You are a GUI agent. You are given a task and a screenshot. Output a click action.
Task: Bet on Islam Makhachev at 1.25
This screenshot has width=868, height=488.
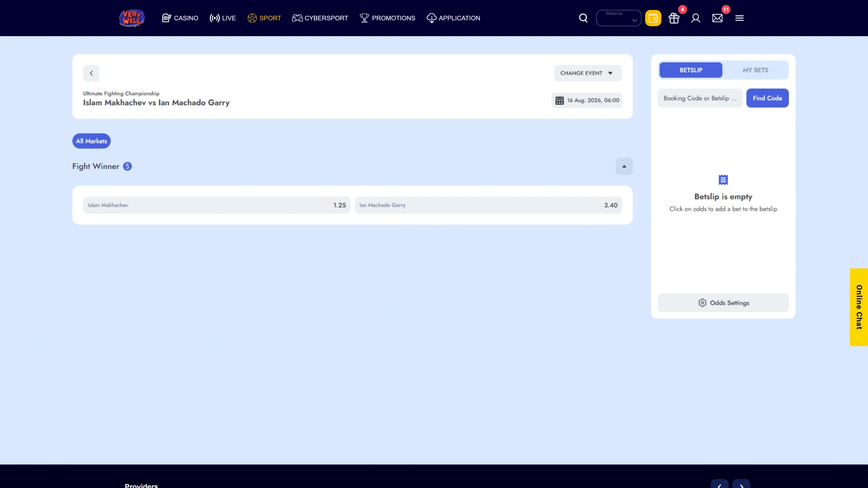[x=217, y=205]
